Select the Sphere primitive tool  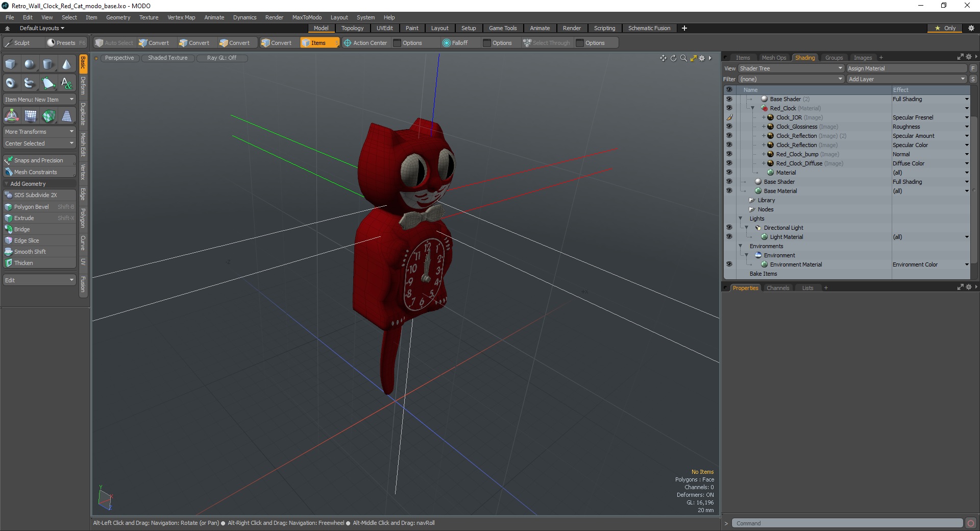30,64
